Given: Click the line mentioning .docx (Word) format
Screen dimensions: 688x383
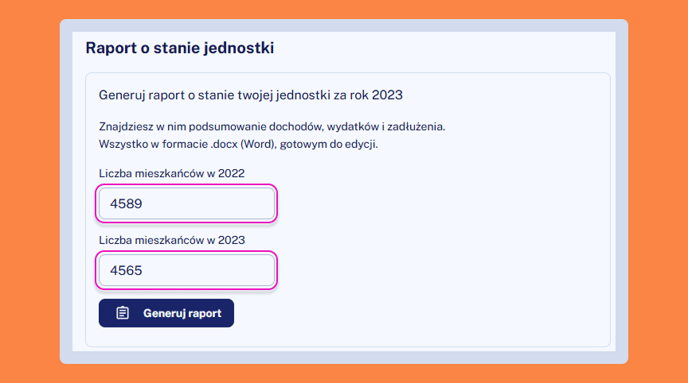Looking at the screenshot, I should click(238, 144).
